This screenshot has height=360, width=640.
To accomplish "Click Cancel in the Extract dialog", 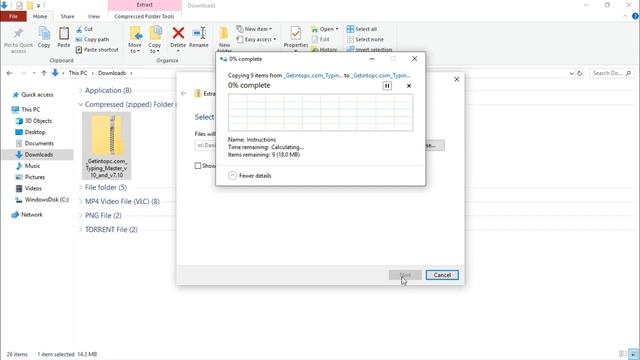I will click(442, 275).
